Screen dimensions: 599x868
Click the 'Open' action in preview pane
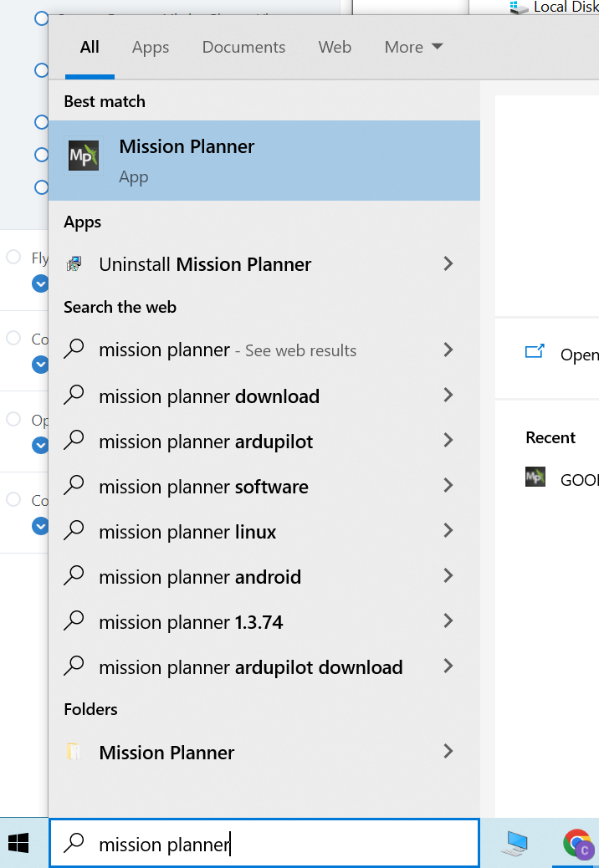tap(580, 355)
